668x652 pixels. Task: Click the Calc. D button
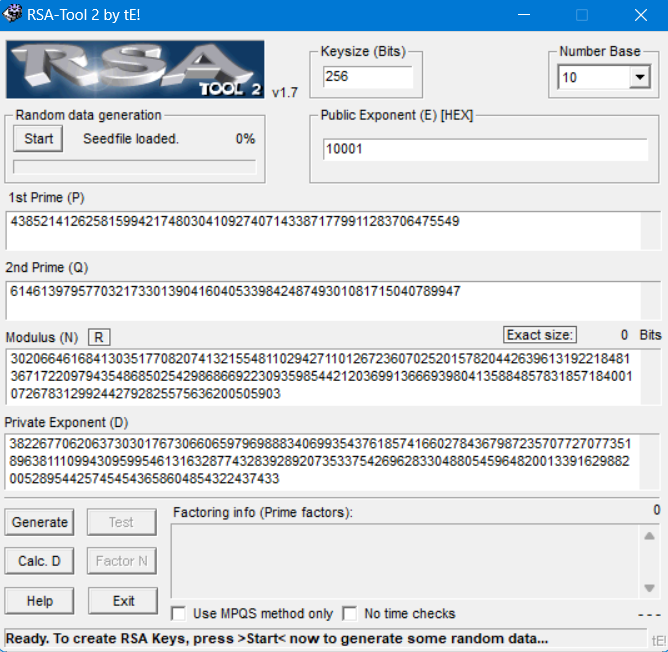(40, 561)
